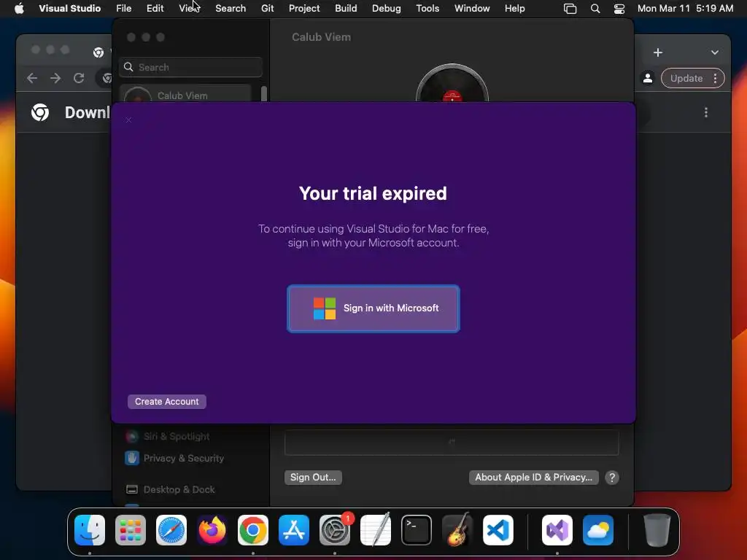
Task: Launch Firefox from the Dock
Action: (212, 530)
